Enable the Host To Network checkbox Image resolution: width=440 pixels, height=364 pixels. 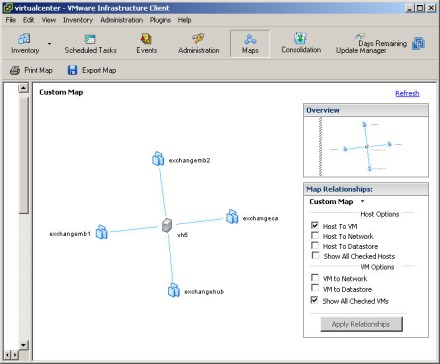tap(315, 236)
